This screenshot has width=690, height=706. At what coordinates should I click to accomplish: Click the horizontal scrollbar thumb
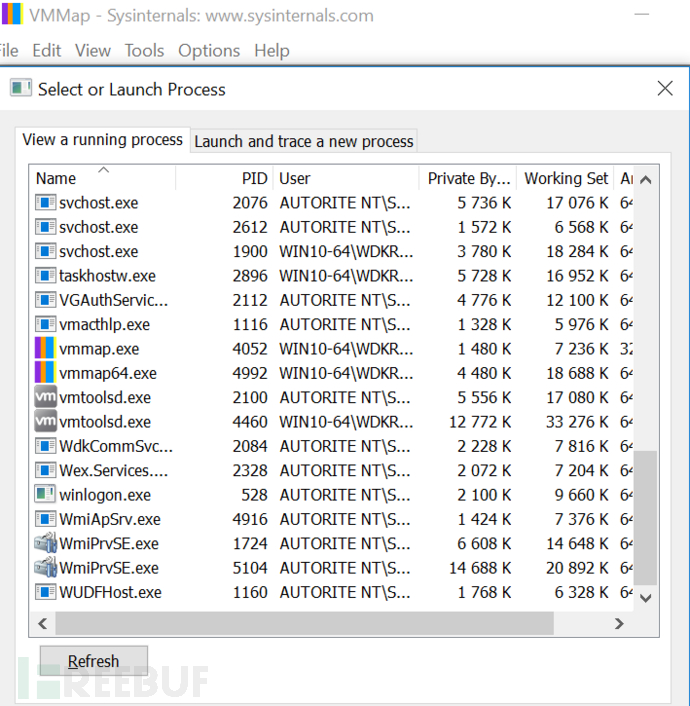pyautogui.click(x=304, y=624)
